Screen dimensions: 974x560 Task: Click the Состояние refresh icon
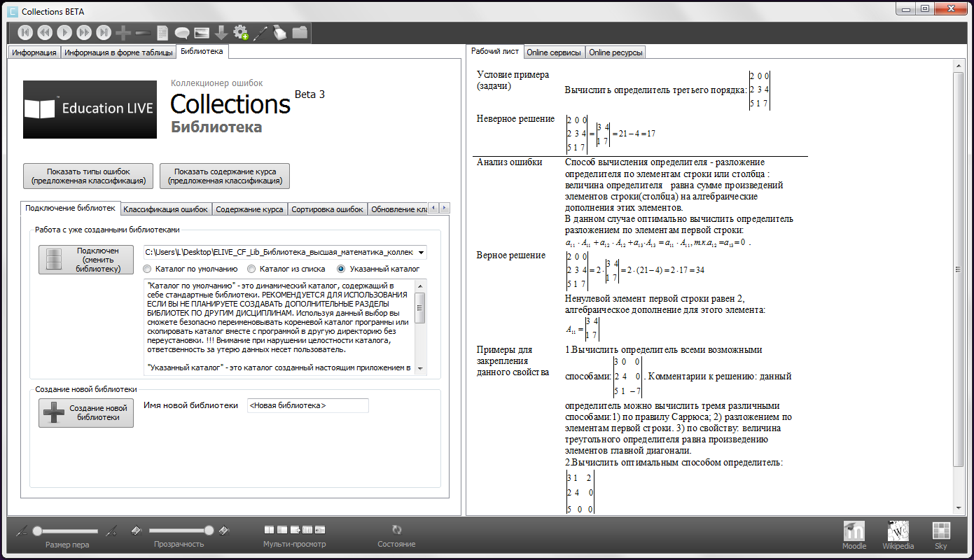click(x=396, y=530)
